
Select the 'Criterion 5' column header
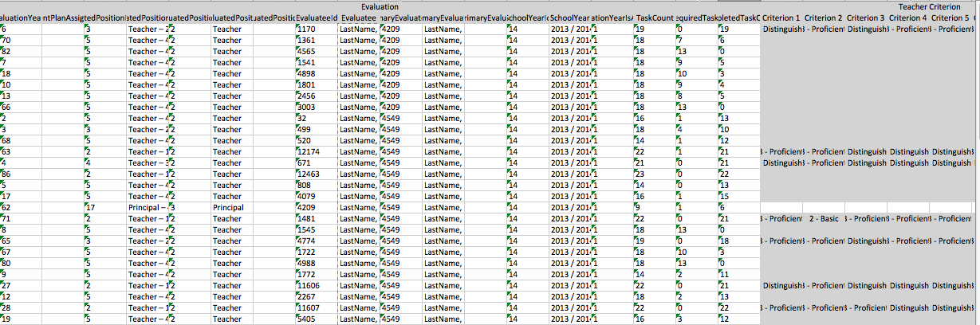click(x=950, y=17)
